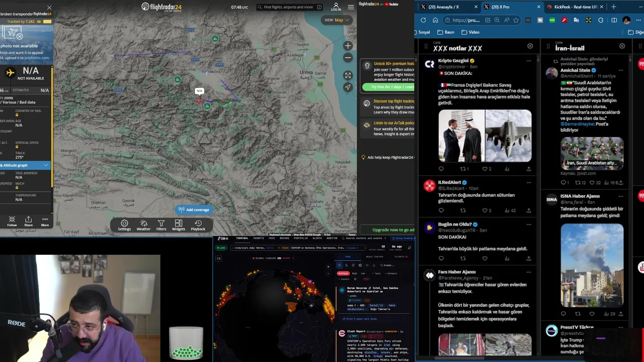Reload the X Pro page
Viewport: 644px width, 362px height.
[x=423, y=20]
